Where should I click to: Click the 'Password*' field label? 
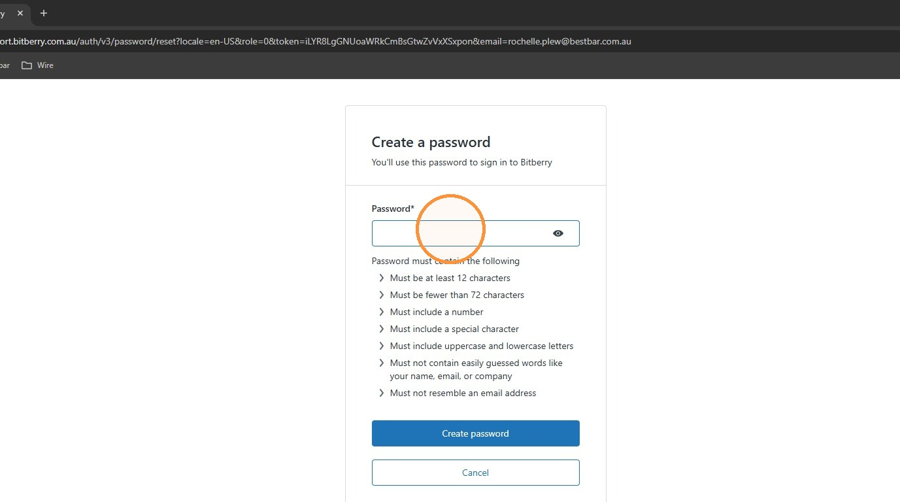click(393, 209)
